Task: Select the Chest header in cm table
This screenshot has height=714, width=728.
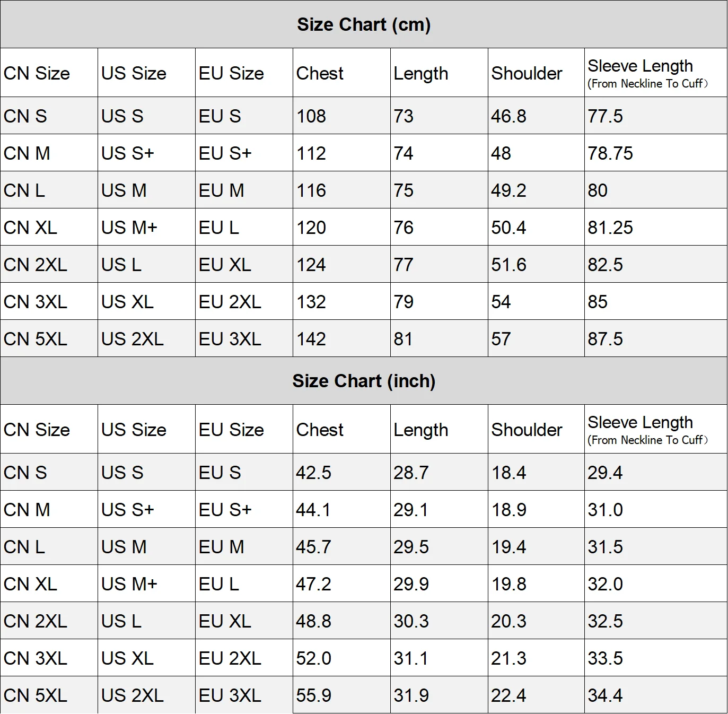Action: pos(320,73)
